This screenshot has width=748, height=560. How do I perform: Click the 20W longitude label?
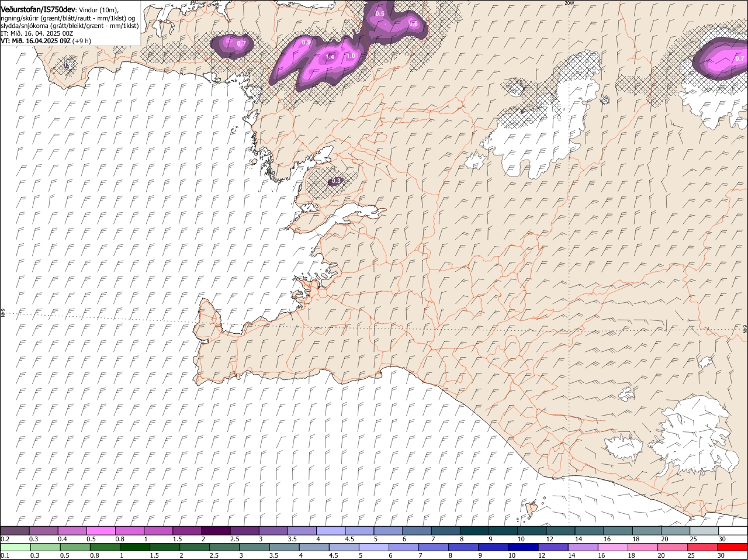[x=570, y=3]
